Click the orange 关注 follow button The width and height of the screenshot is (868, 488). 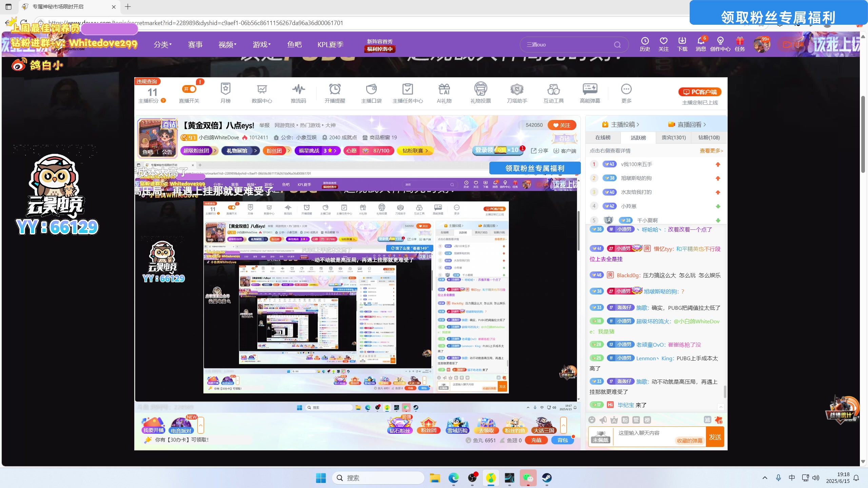pos(562,125)
